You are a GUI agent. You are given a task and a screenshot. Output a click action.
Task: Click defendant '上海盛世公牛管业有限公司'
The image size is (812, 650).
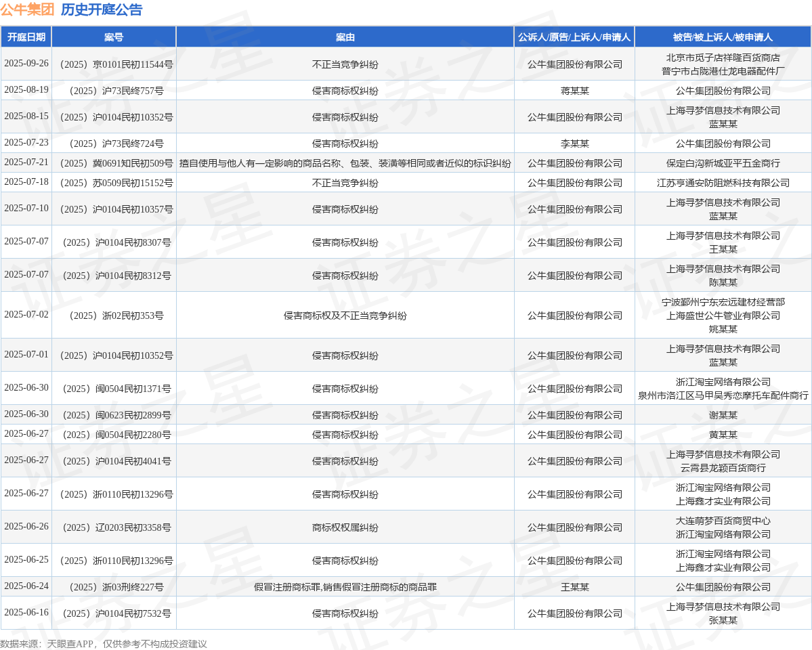pyautogui.click(x=723, y=316)
